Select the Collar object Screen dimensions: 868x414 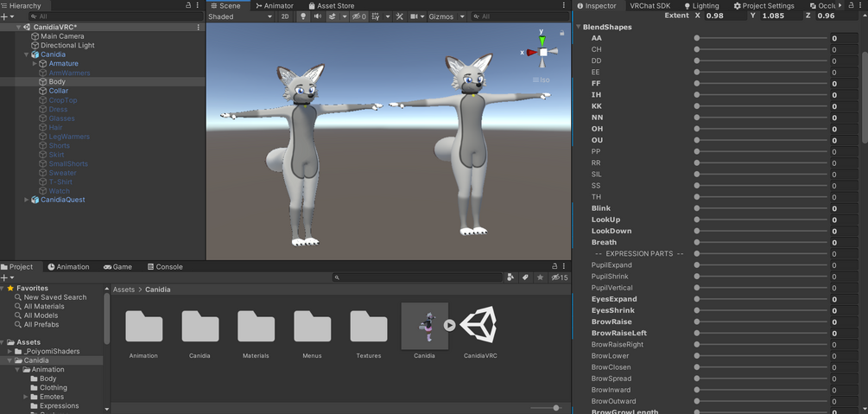tap(58, 91)
